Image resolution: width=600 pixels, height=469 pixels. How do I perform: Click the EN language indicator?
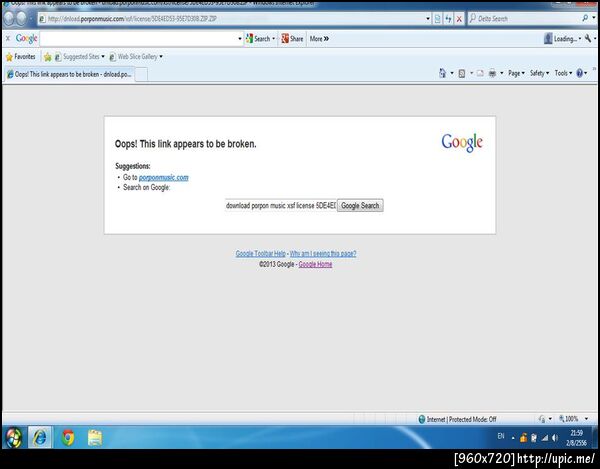501,436
